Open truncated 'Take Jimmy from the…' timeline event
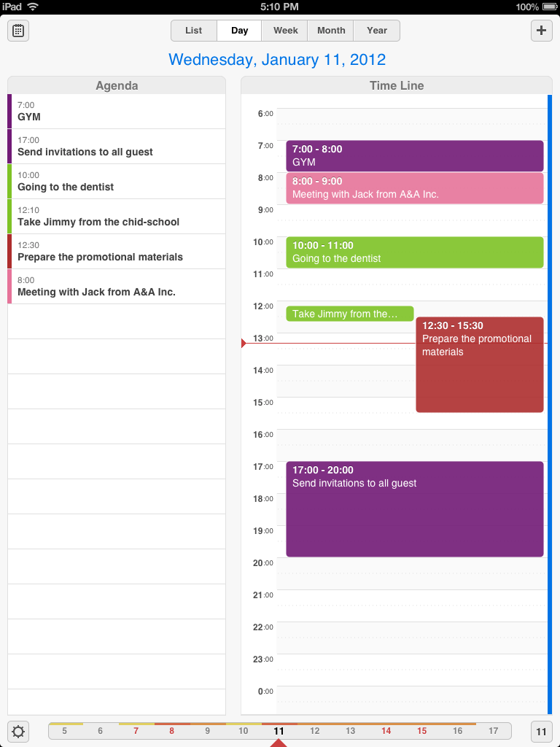This screenshot has width=560, height=747. [350, 314]
